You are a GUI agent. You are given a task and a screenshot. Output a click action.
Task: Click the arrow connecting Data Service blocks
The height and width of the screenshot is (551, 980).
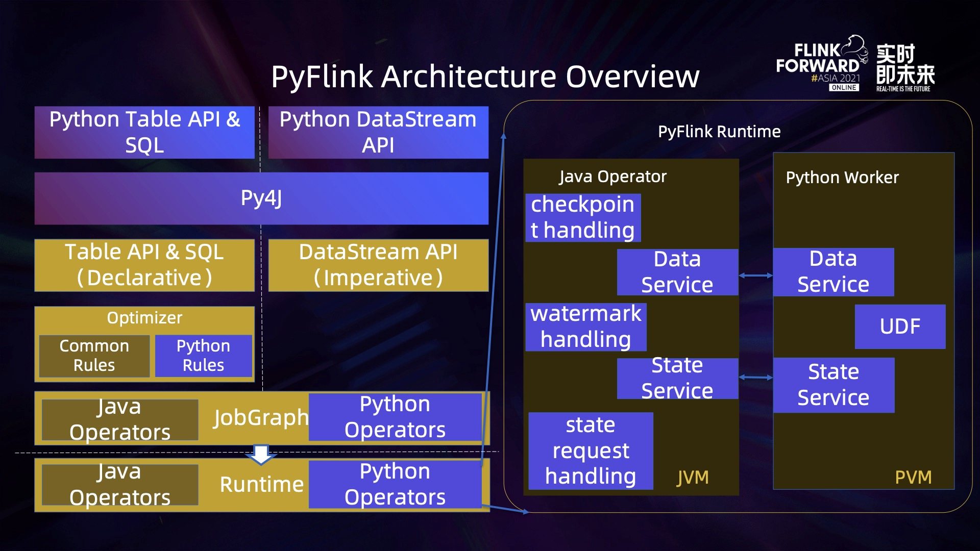755,274
